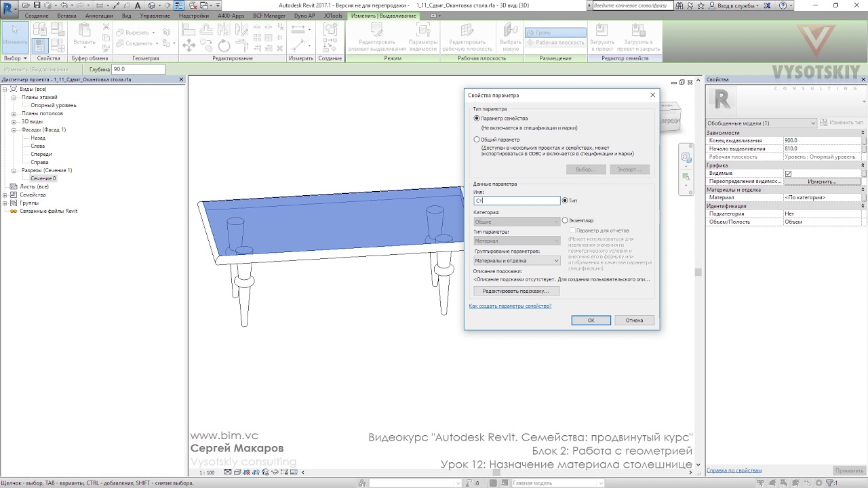The height and width of the screenshot is (488, 868).
Task: Click the binoculars search icon in title bar
Action: tap(681, 5)
